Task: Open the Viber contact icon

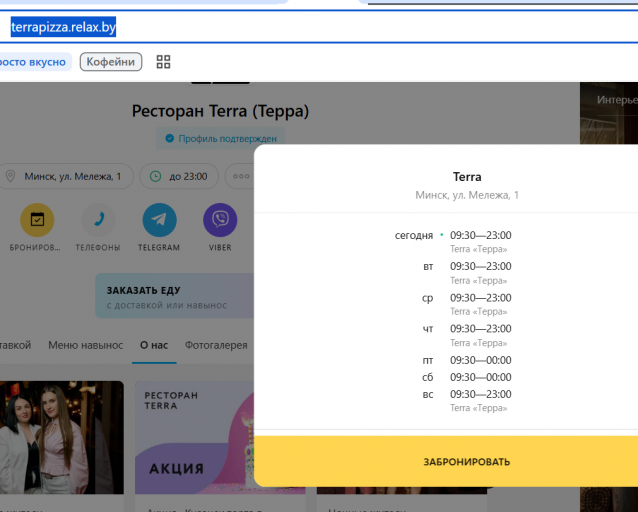Action: click(x=220, y=220)
